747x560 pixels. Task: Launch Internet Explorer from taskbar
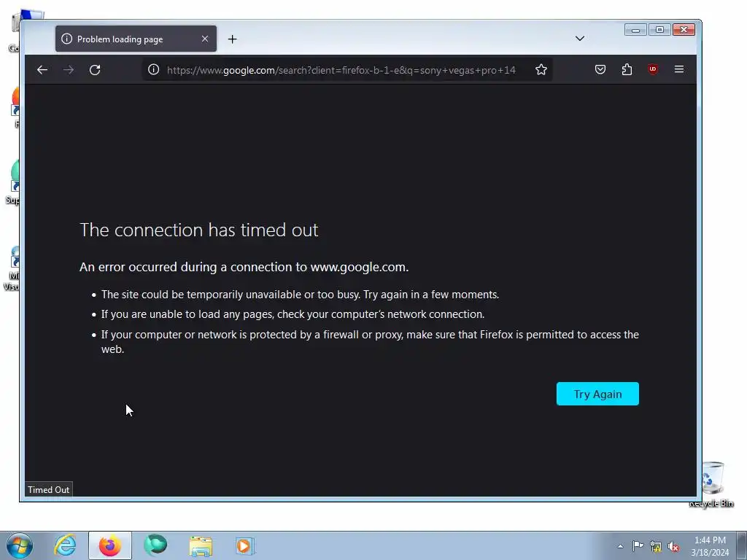[65, 545]
